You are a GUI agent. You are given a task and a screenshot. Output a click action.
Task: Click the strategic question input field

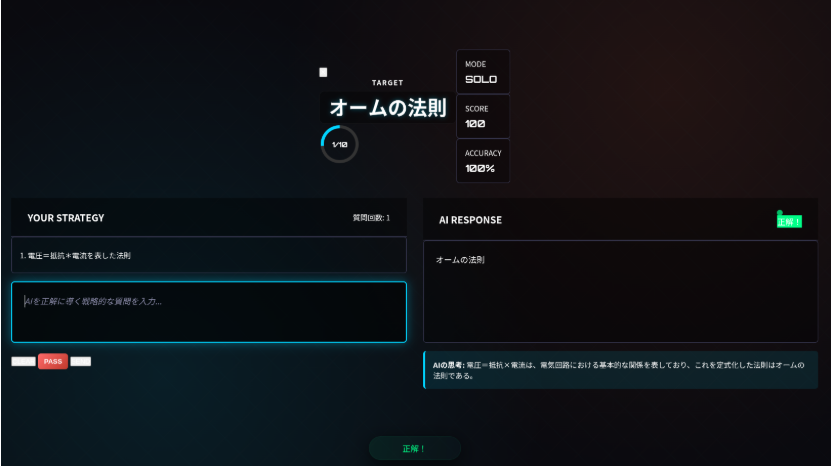[x=209, y=312]
